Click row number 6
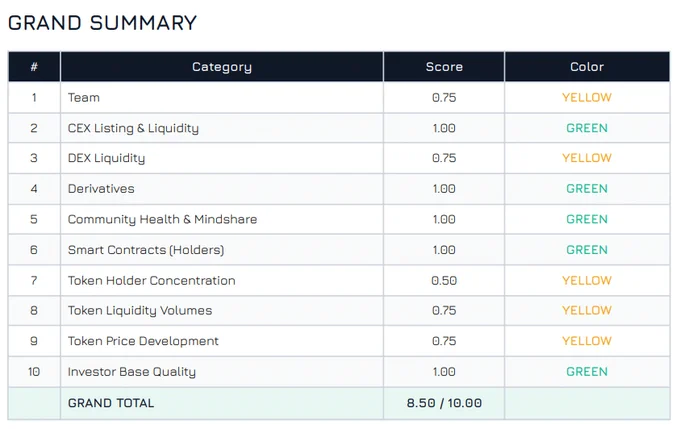The height and width of the screenshot is (429, 680). point(34,250)
